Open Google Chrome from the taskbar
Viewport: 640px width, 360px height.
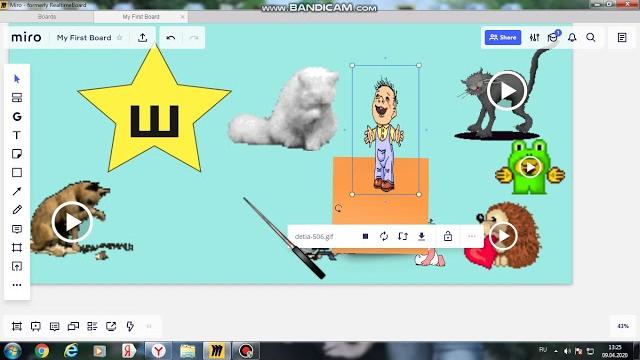42,351
